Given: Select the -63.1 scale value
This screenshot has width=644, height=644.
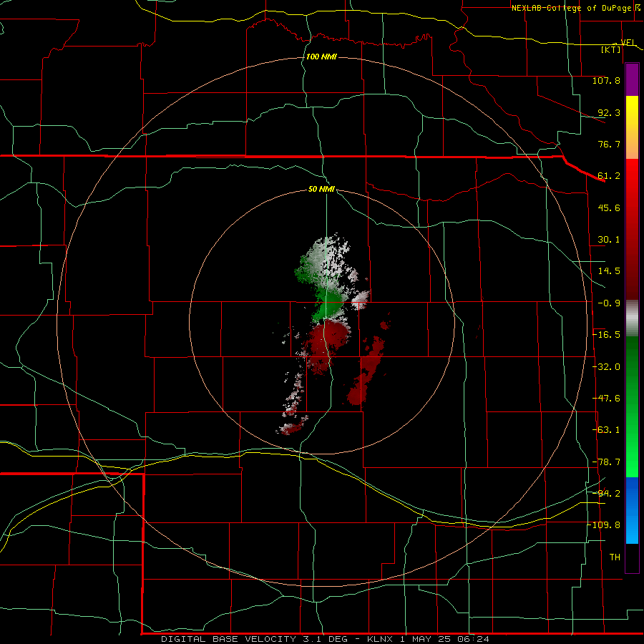Looking at the screenshot, I should 606,430.
